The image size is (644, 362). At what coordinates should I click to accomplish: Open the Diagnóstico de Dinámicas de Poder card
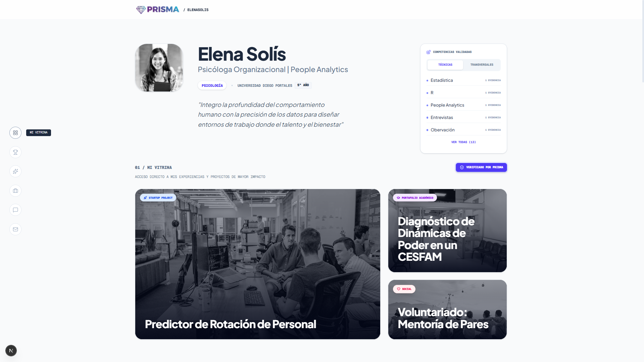[x=447, y=231]
